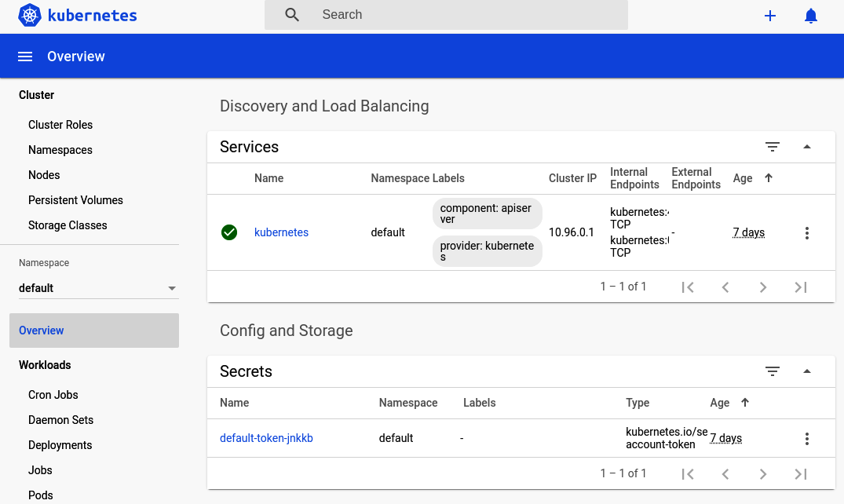Select Deployments under Workloads
Screen dimensions: 844x504
click(x=60, y=444)
